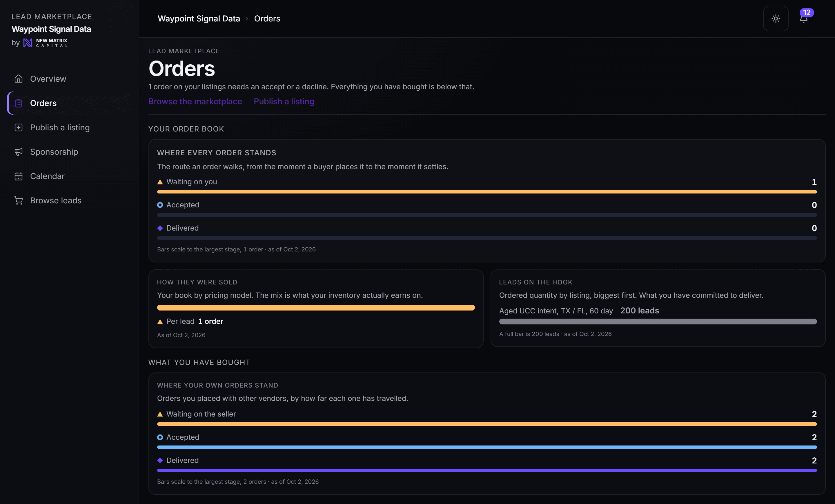The width and height of the screenshot is (835, 504).
Task: Click the Waiting on the seller bar
Action: (x=487, y=424)
